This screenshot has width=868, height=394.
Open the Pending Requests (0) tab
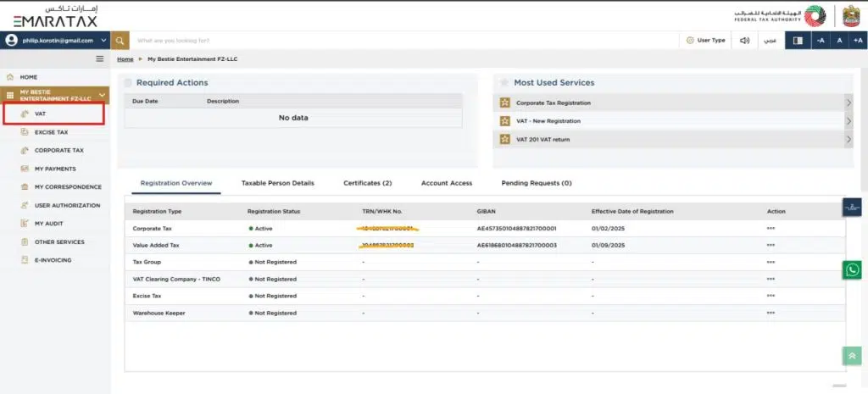pos(537,183)
